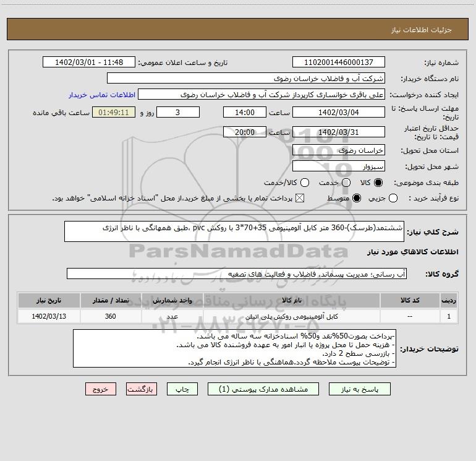Choose the جزیی purchase type radio
Screen dimensions: 476x461
click(x=393, y=198)
